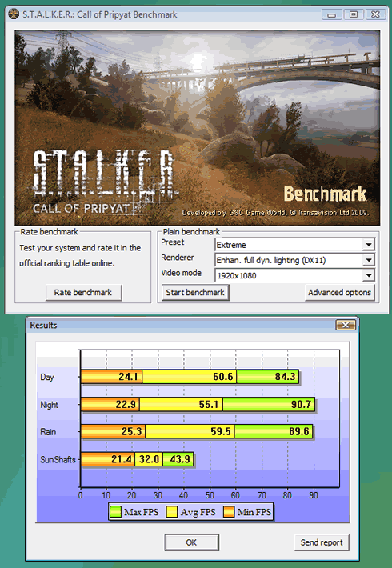Click the Avg FPS yellow legend icon
Image resolution: width=392 pixels, height=568 pixels.
(172, 512)
